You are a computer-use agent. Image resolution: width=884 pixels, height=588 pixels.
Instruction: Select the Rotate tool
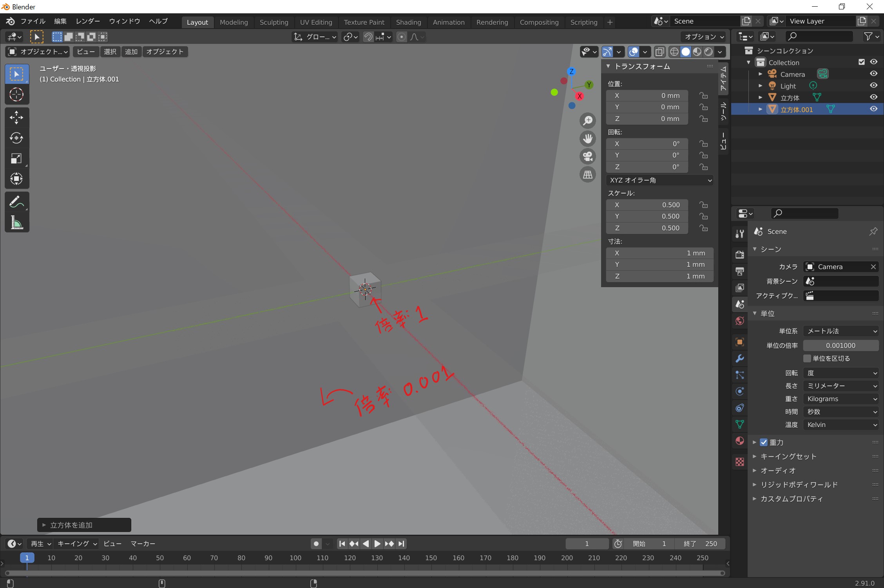pyautogui.click(x=16, y=138)
